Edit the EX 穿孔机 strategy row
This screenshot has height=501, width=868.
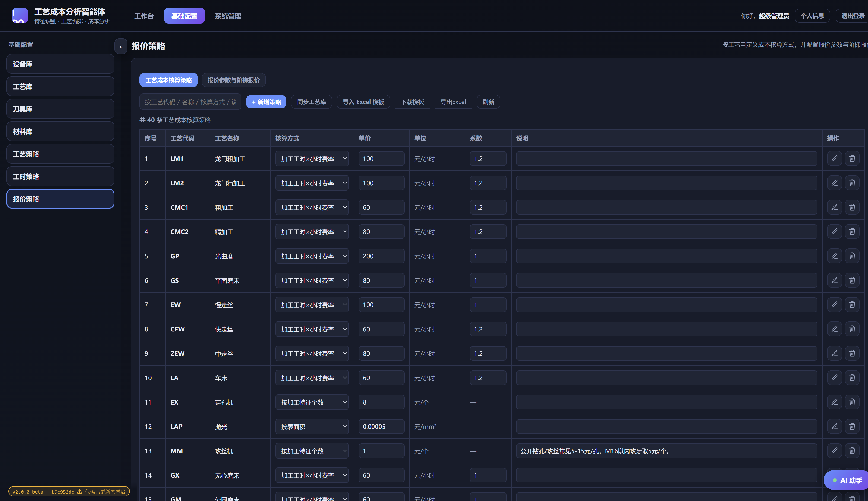pos(834,402)
